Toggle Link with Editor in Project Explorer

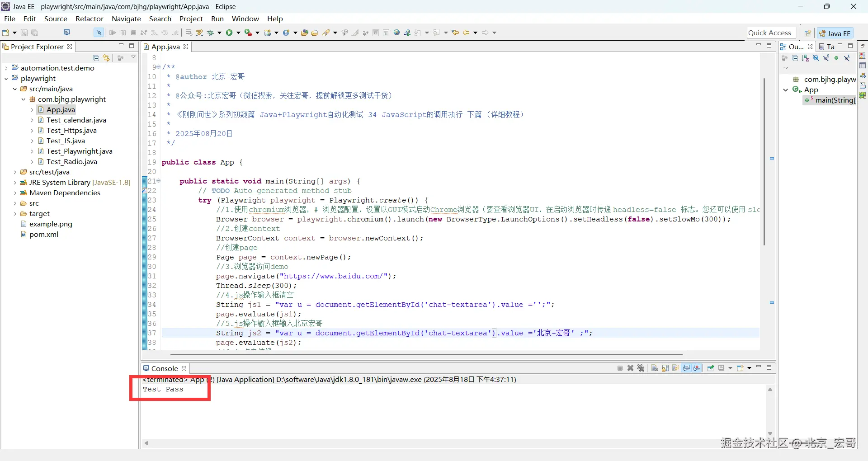(x=106, y=58)
